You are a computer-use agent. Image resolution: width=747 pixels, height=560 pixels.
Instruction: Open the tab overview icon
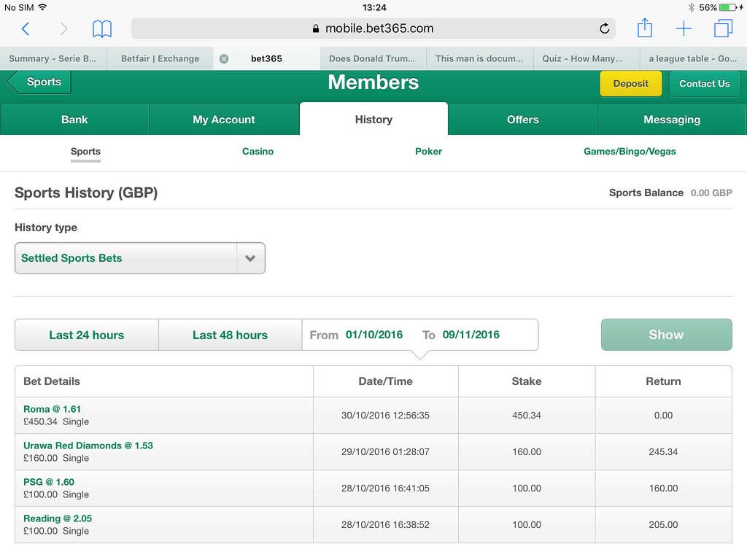point(723,28)
